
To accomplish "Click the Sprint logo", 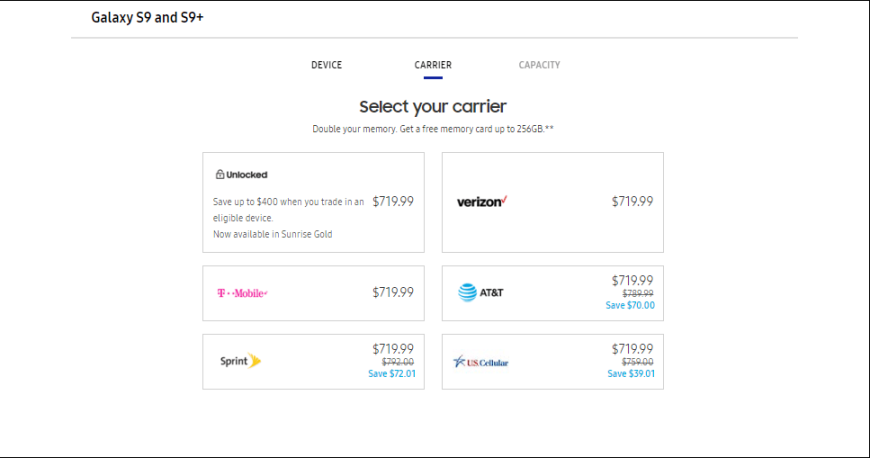I will point(240,361).
